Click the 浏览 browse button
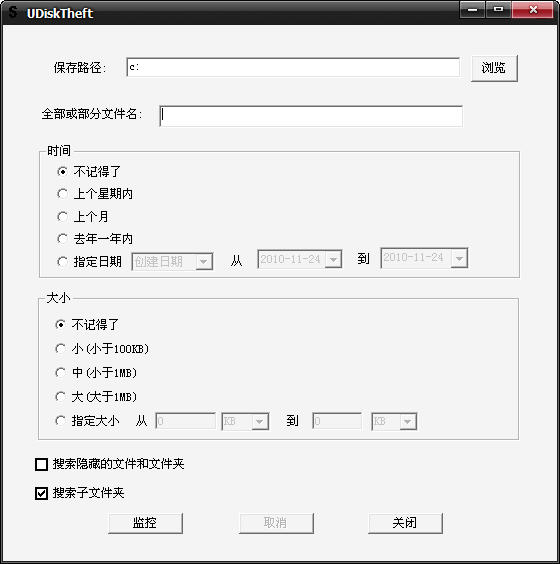 click(x=494, y=68)
